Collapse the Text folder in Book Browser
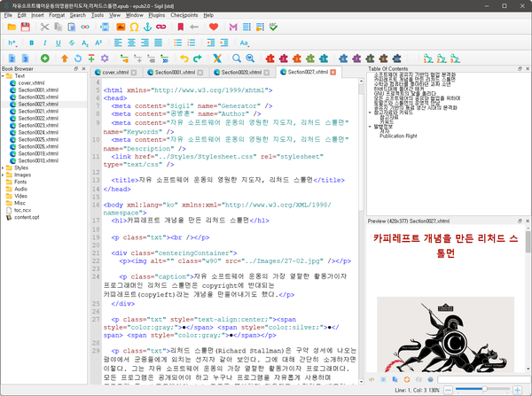The width and height of the screenshot is (532, 396). 5,75
